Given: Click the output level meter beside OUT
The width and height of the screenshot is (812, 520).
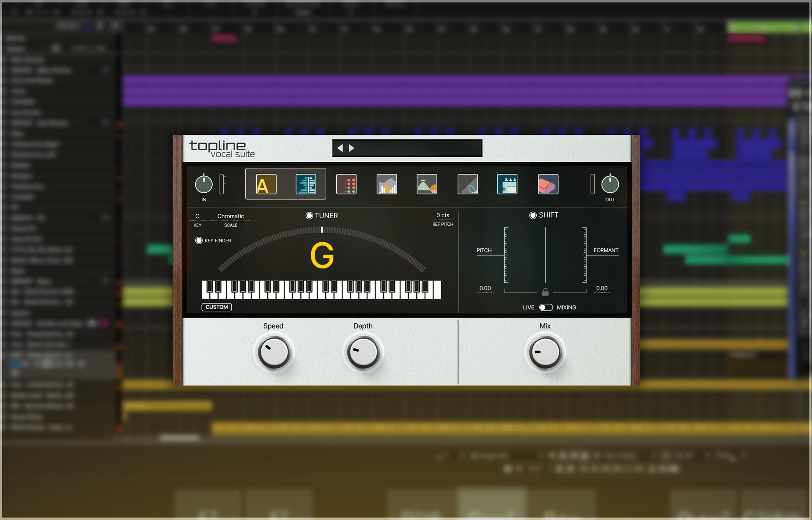Looking at the screenshot, I should tap(593, 184).
